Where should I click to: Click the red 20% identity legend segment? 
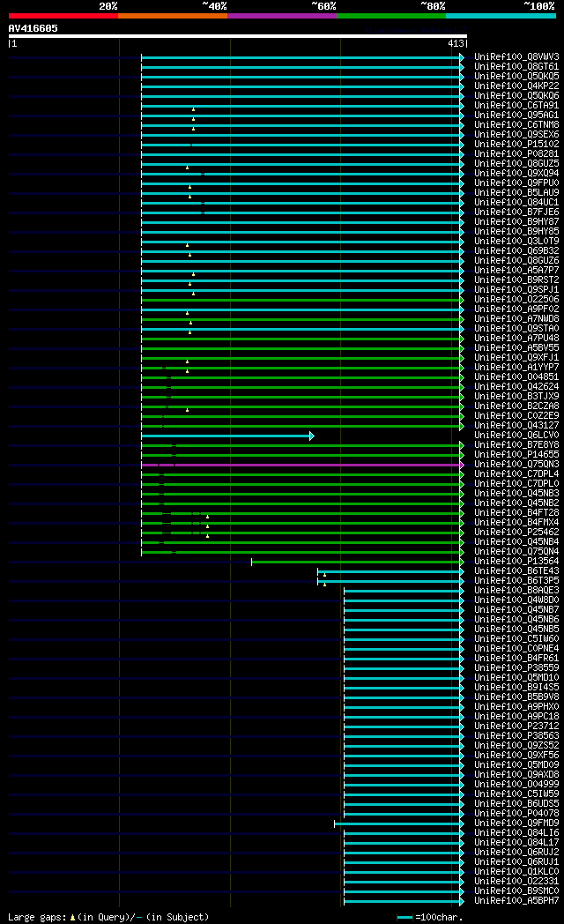tap(63, 16)
